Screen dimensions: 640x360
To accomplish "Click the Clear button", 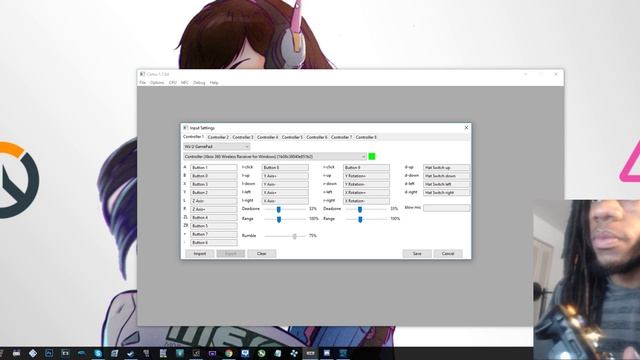I will (x=262, y=253).
